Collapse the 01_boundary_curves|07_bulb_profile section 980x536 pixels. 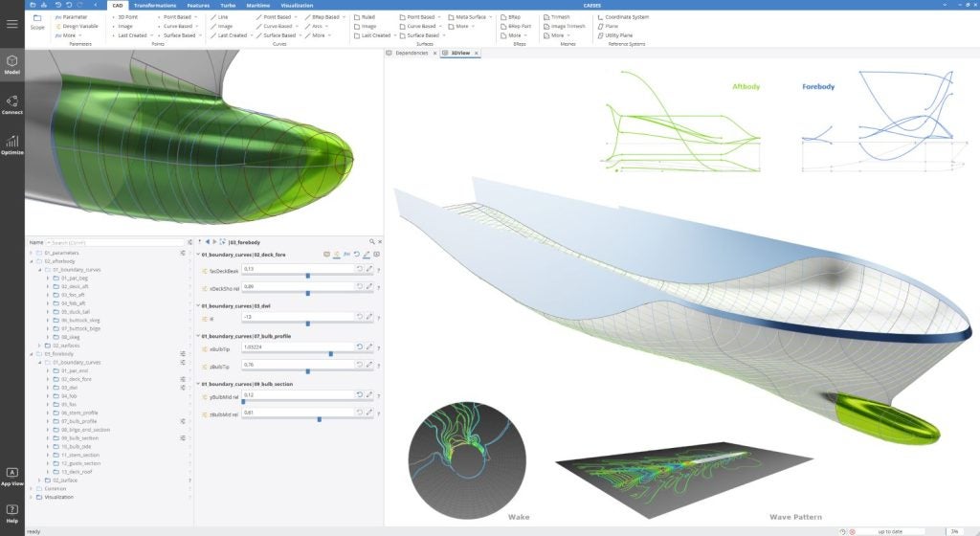coord(198,335)
